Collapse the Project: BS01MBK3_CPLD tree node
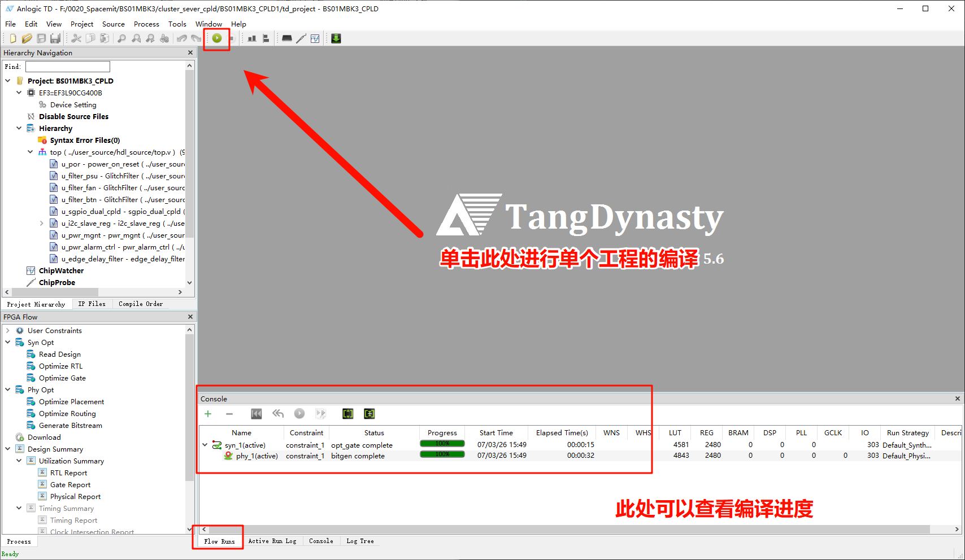965x560 pixels. pyautogui.click(x=8, y=81)
